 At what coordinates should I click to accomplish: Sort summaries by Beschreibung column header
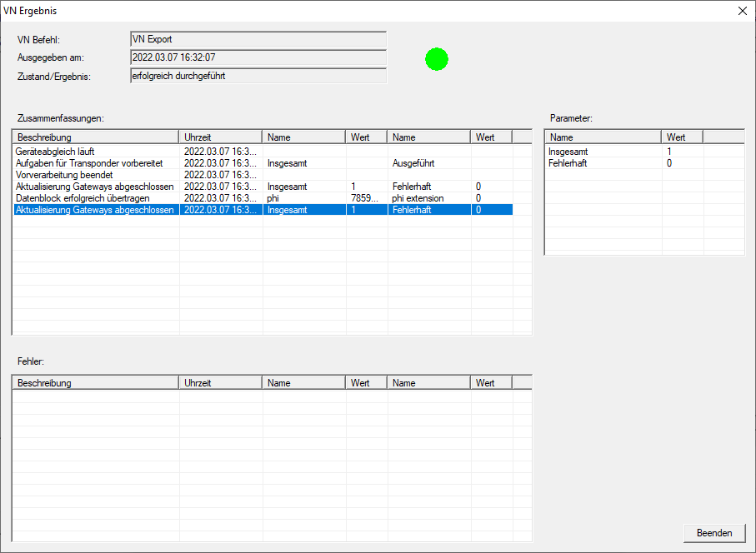pos(96,137)
